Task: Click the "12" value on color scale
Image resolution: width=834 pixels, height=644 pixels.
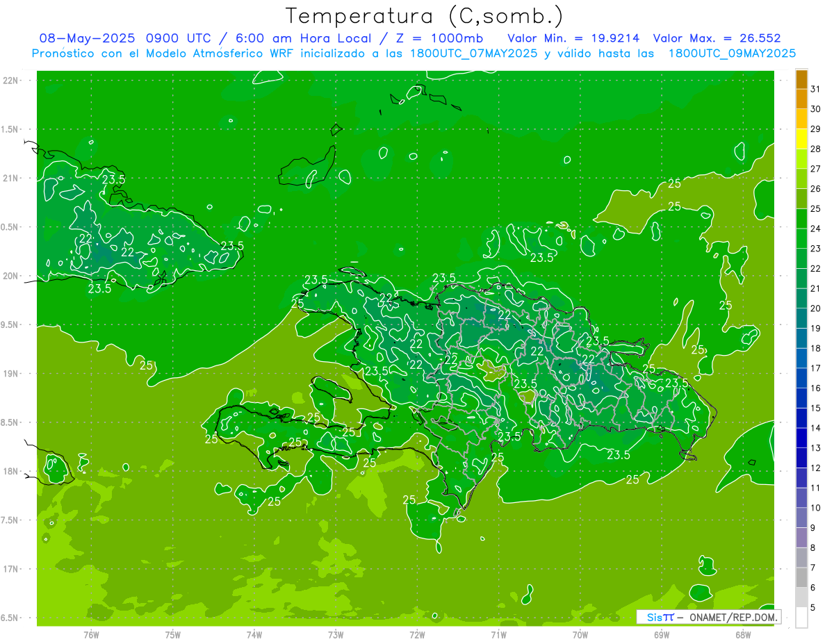Action: [816, 468]
